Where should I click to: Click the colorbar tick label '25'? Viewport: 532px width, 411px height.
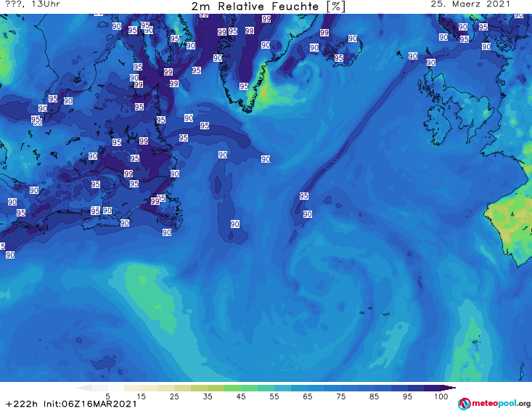pyautogui.click(x=174, y=396)
